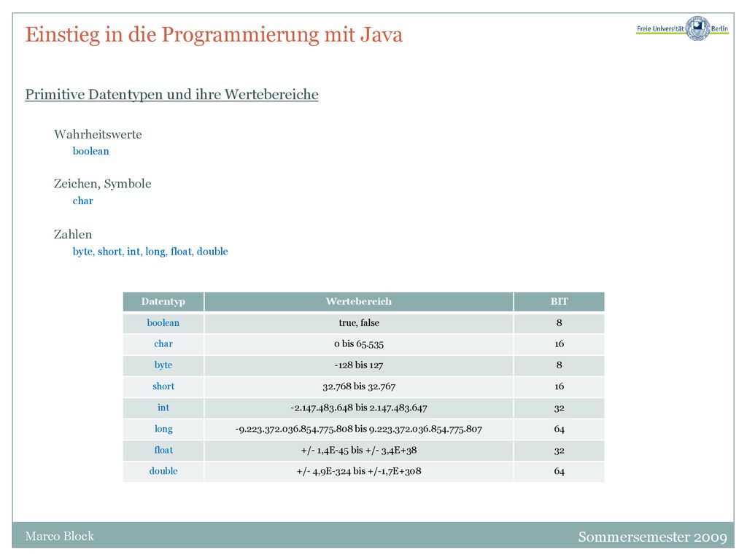This screenshot has height=560, width=747.
Task: Click the 'short' table cell
Action: 163,386
